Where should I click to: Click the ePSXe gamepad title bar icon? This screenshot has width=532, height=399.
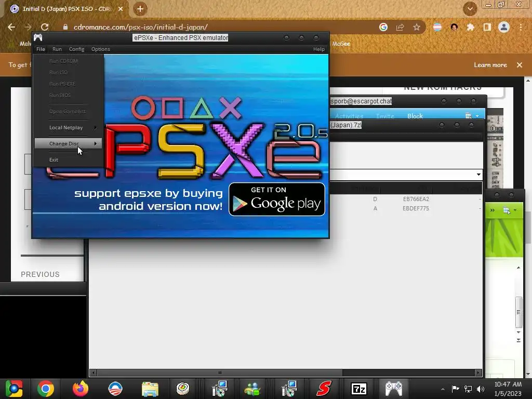38,37
